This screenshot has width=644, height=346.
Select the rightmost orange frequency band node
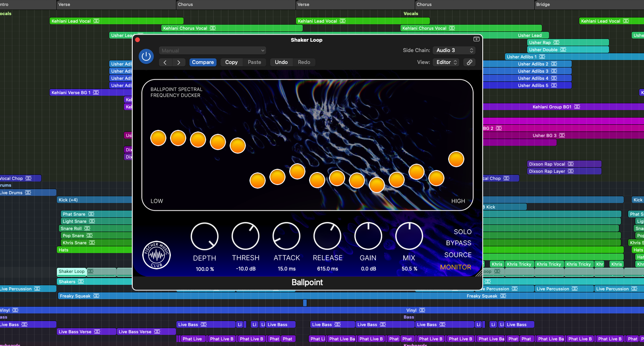pos(456,159)
